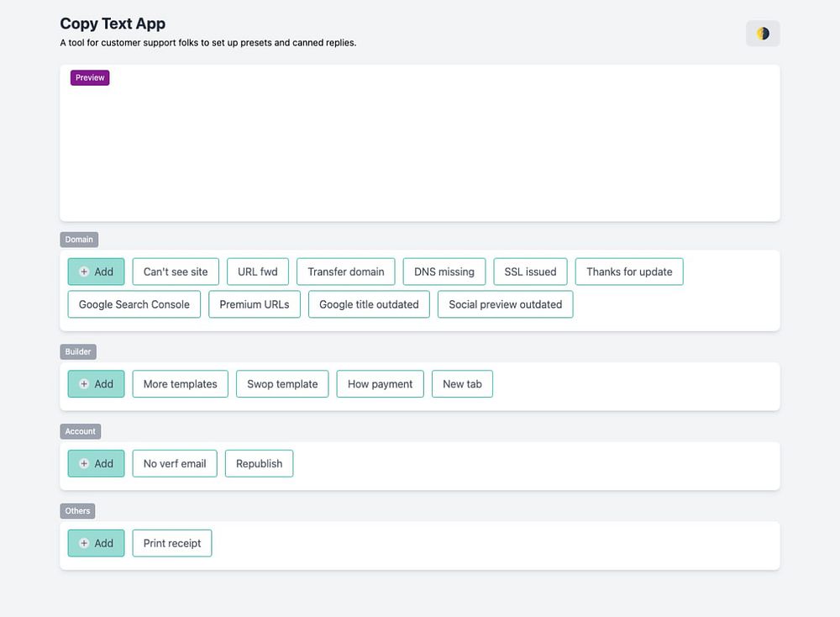Select the URL fwd canned reply
840x617 pixels.
[x=258, y=272]
